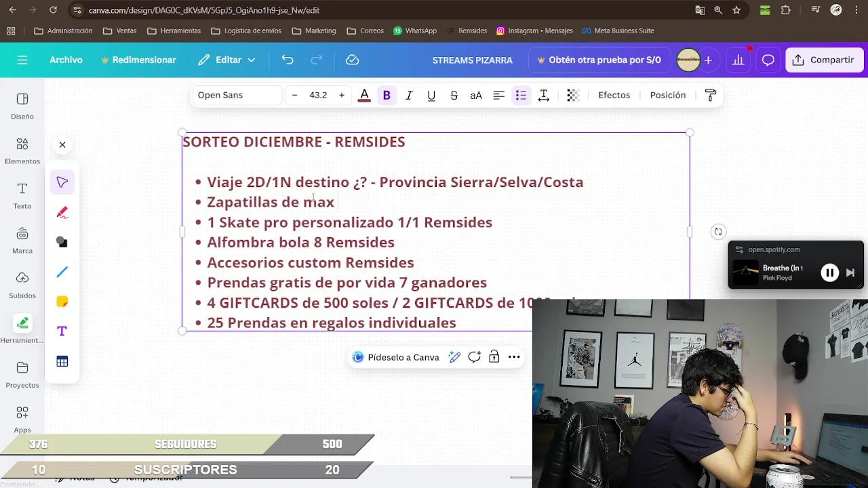This screenshot has width=868, height=488.
Task: Expand the Editar dropdown
Action: (226, 60)
